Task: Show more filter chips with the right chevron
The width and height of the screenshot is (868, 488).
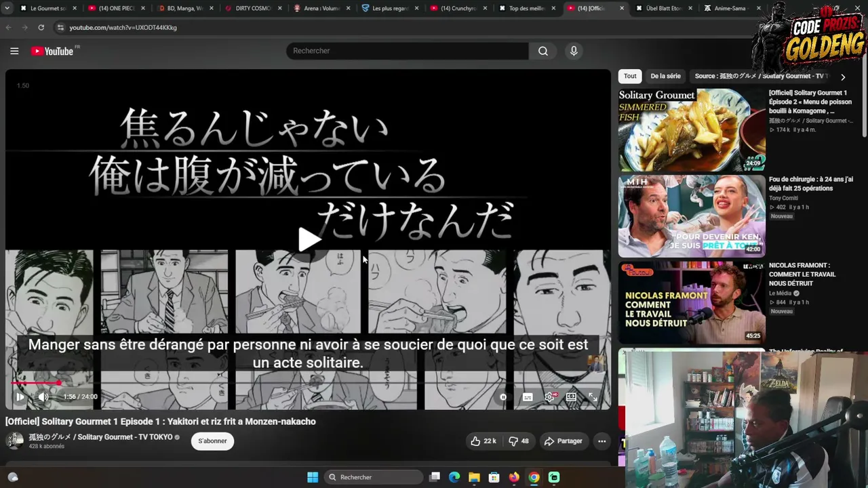Action: [x=843, y=77]
